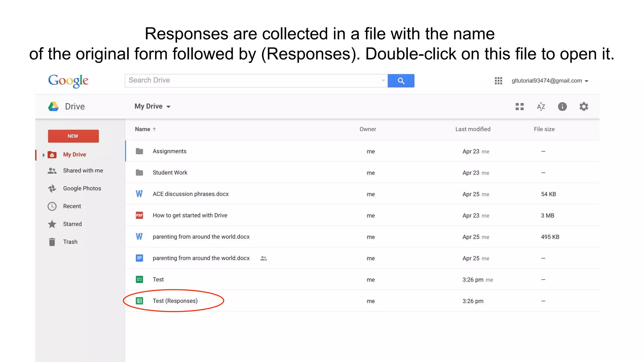Viewport: 644px width, 362px height.
Task: Click the Trash bin icon
Action: [52, 242]
